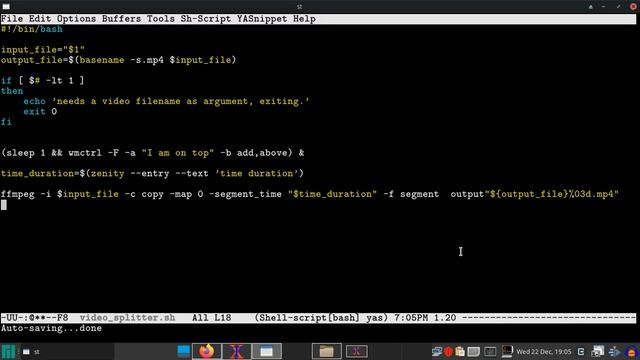The image size is (640, 360).
Task: Click 'zenity' in the time_duration line
Action: coord(107,173)
